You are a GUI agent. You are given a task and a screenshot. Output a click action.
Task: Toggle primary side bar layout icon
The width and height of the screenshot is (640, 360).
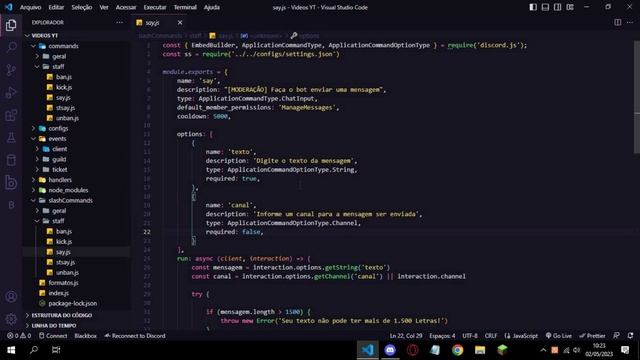click(533, 7)
